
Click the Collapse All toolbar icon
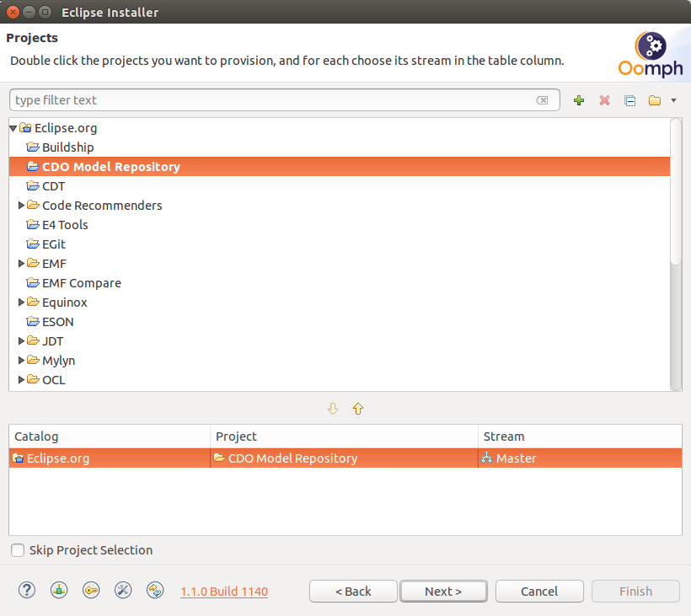(x=629, y=100)
